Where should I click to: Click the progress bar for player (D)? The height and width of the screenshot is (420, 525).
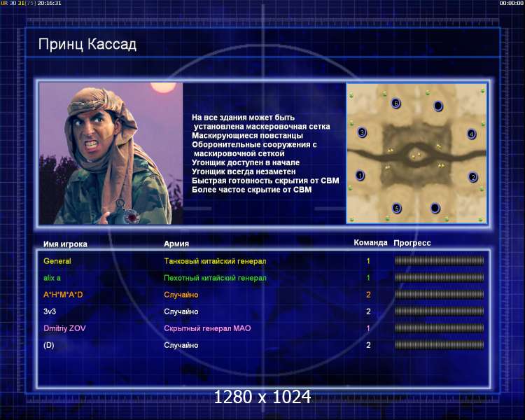pyautogui.click(x=440, y=345)
